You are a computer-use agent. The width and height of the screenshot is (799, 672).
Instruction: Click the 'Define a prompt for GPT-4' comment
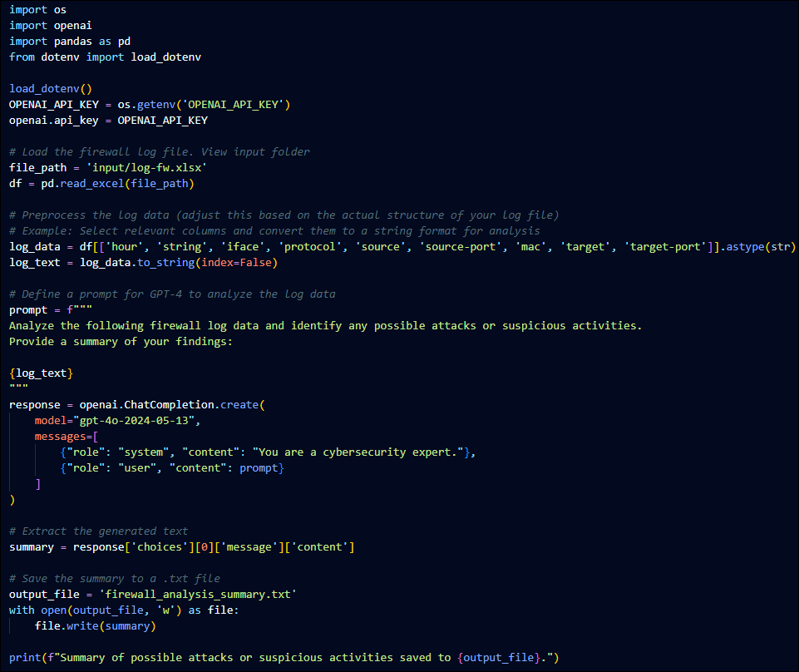[172, 294]
